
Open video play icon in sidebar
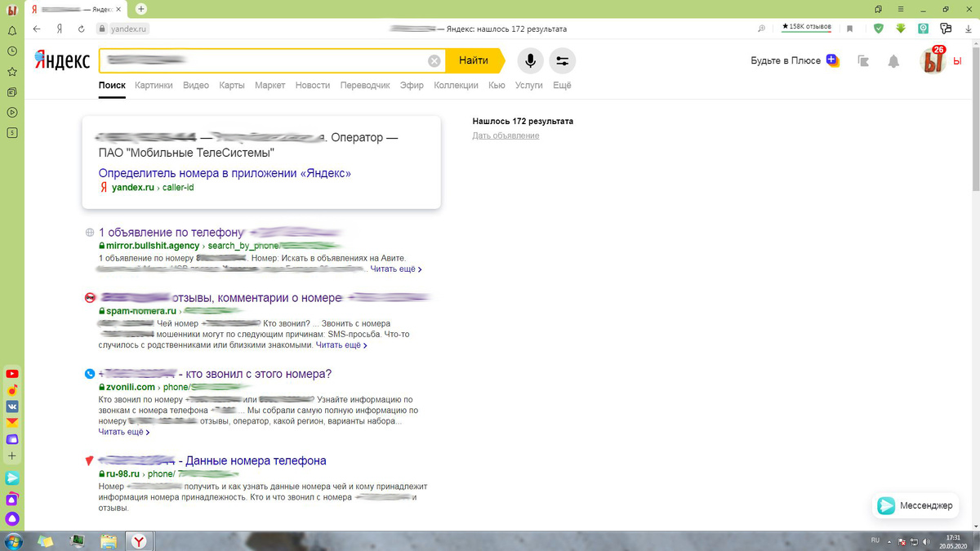(12, 112)
